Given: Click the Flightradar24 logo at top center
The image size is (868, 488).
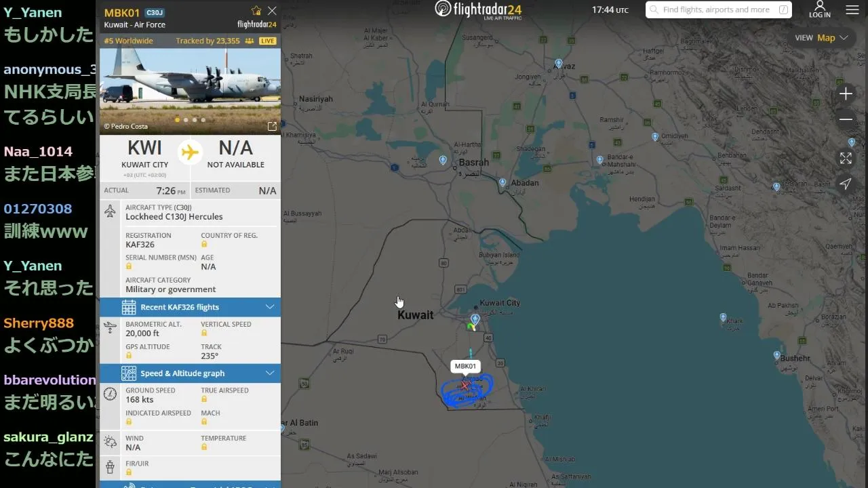Looking at the screenshot, I should (x=478, y=9).
